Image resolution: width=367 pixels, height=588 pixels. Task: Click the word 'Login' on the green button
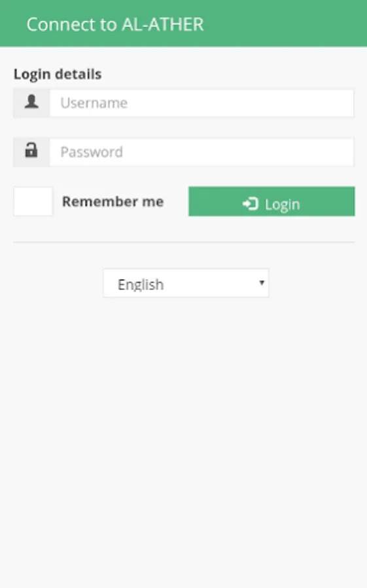282,204
